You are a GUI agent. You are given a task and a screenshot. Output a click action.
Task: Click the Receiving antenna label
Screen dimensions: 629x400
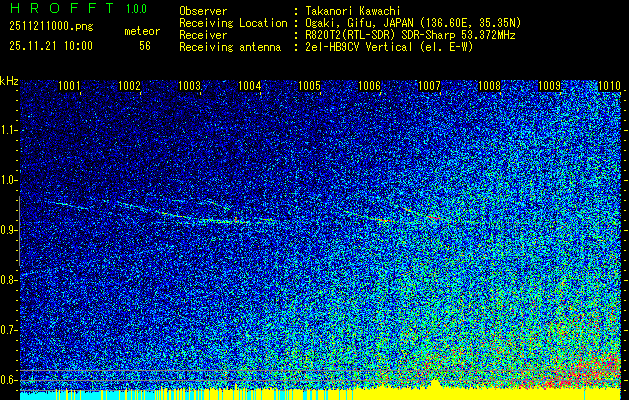click(230, 47)
